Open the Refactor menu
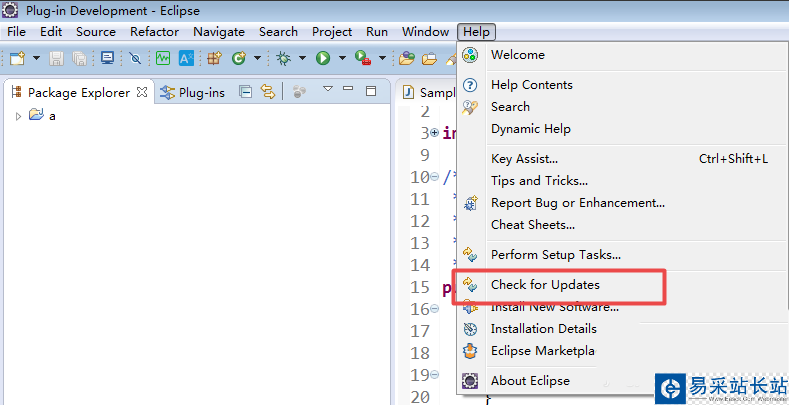Viewport: 789px width, 405px height. click(x=154, y=32)
